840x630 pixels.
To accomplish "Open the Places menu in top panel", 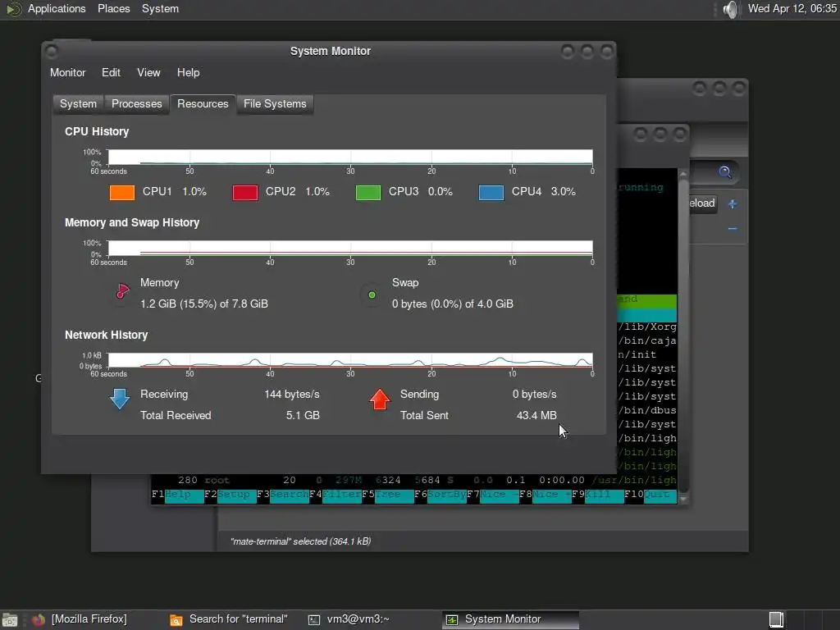I will coord(113,8).
